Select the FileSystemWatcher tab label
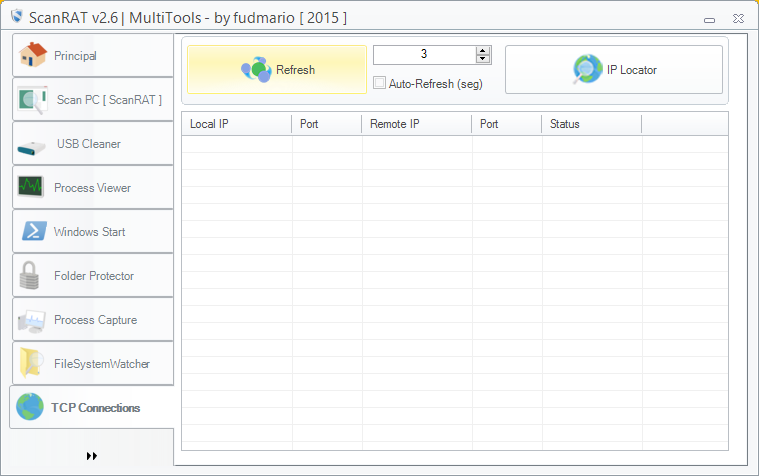759x476 pixels. 102,364
